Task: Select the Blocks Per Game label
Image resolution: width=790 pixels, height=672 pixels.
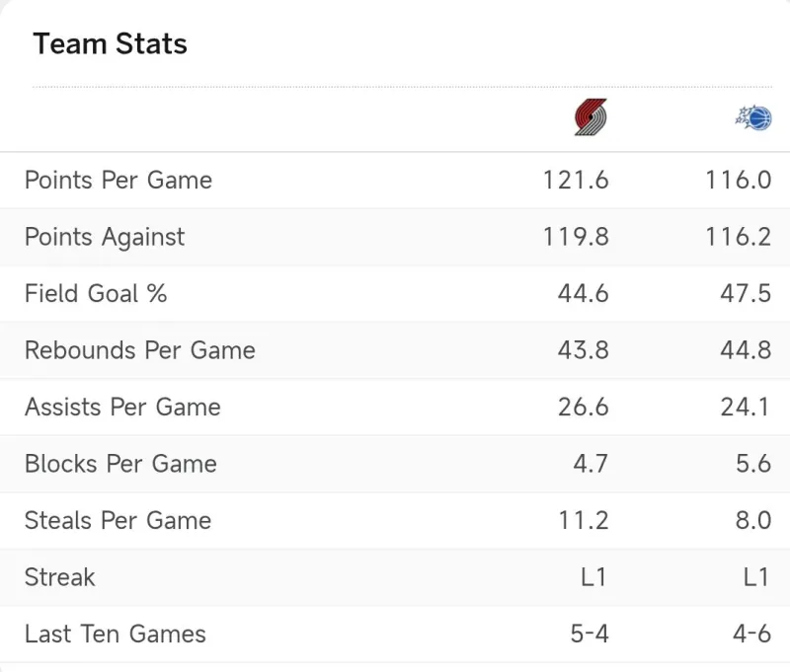Action: [120, 464]
